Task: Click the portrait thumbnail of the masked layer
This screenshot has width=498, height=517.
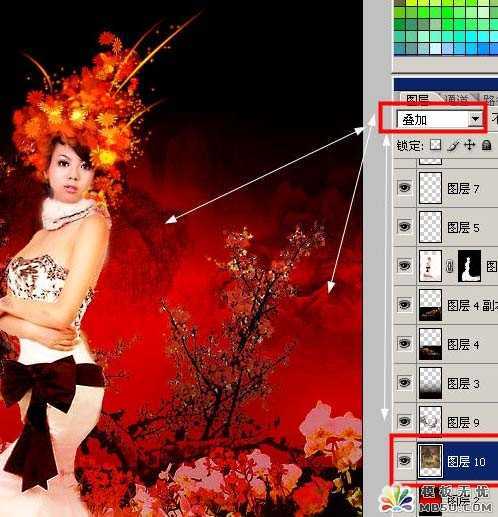Action: click(x=430, y=266)
